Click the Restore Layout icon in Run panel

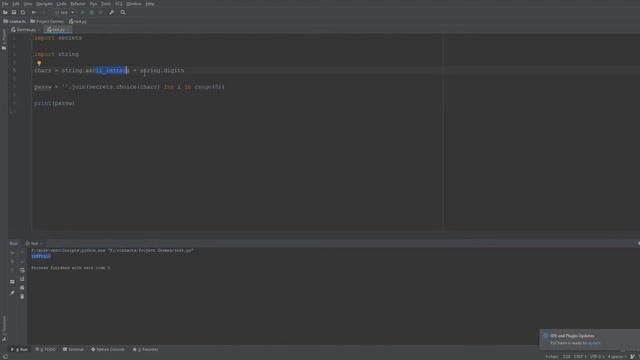[12, 282]
